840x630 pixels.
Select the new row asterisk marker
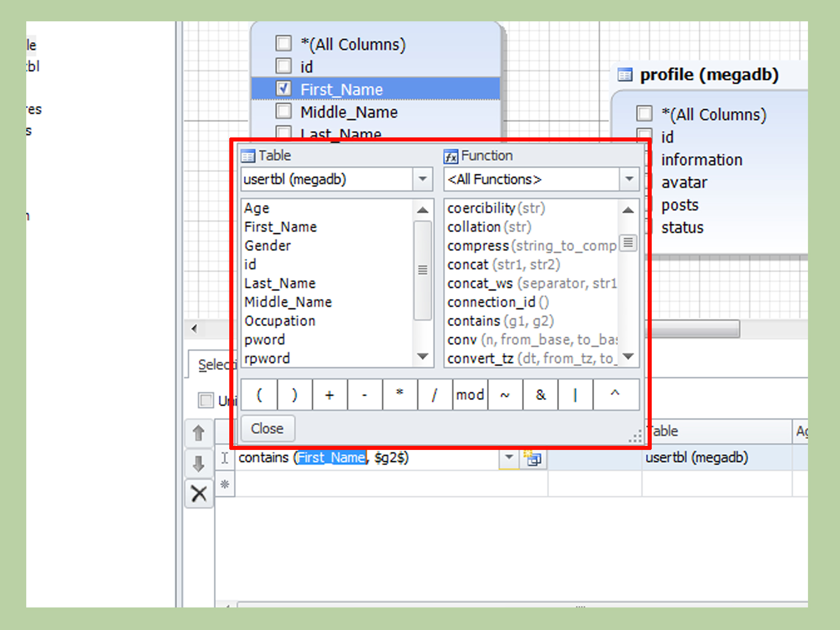[x=225, y=484]
